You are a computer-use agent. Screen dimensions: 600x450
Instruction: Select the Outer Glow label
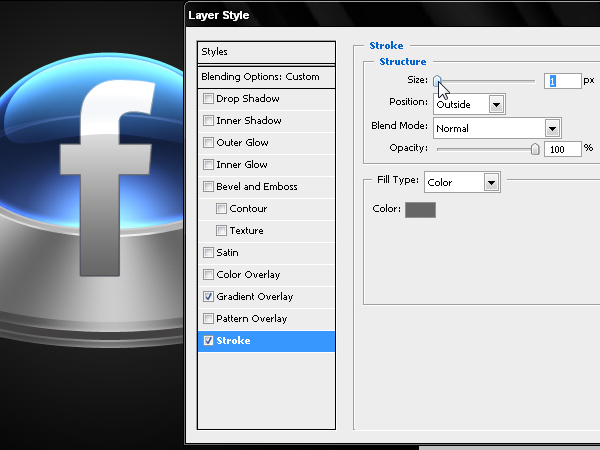coord(242,143)
